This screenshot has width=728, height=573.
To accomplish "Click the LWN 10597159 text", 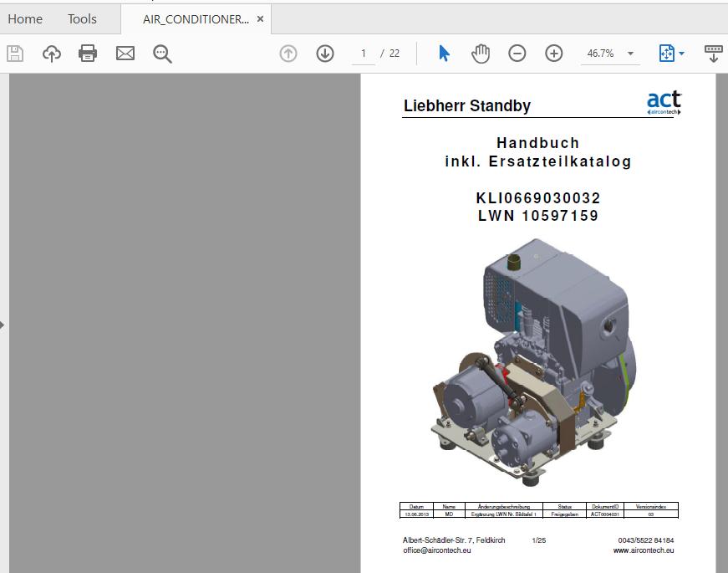I will (x=538, y=216).
